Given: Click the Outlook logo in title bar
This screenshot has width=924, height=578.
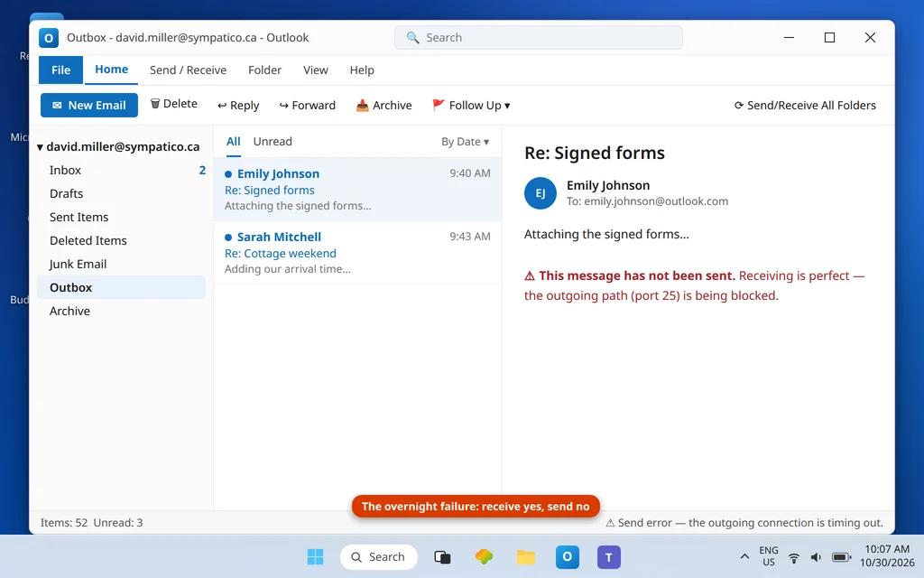Looking at the screenshot, I should [x=49, y=38].
